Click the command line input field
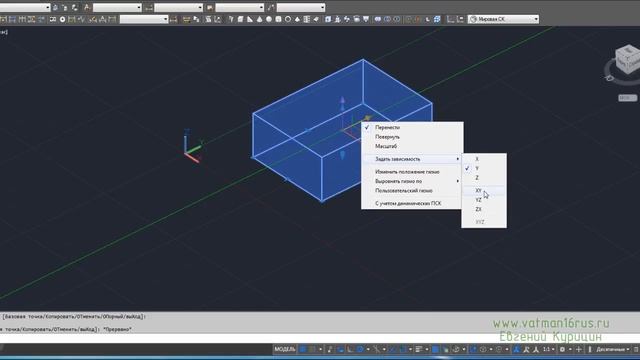640x360 pixels. point(320,338)
